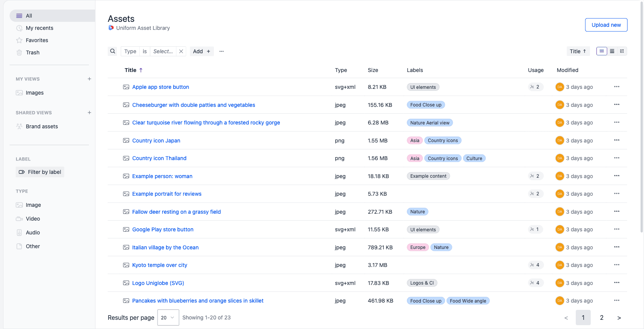The image size is (644, 329).
Task: Open the Example person: woman asset
Action: click(x=162, y=176)
